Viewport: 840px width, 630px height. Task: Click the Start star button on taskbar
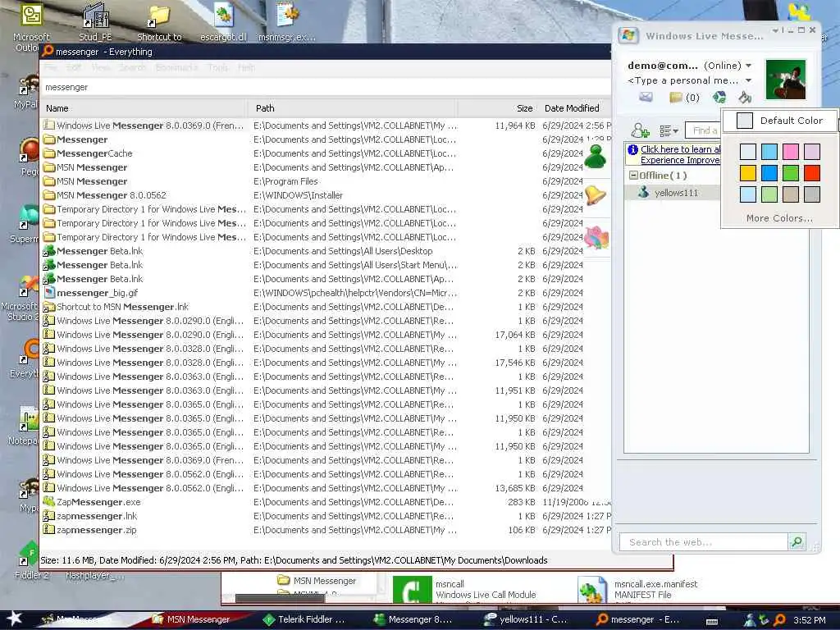(x=13, y=619)
